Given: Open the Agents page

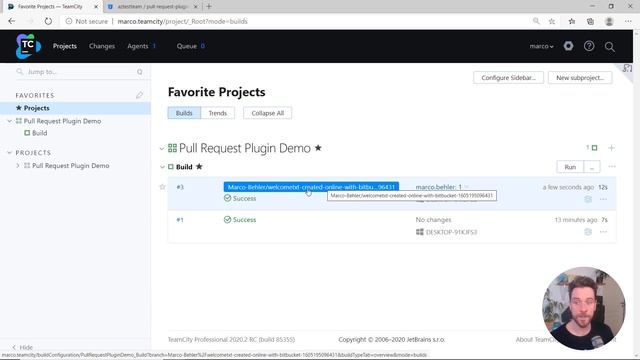Looking at the screenshot, I should tap(138, 46).
